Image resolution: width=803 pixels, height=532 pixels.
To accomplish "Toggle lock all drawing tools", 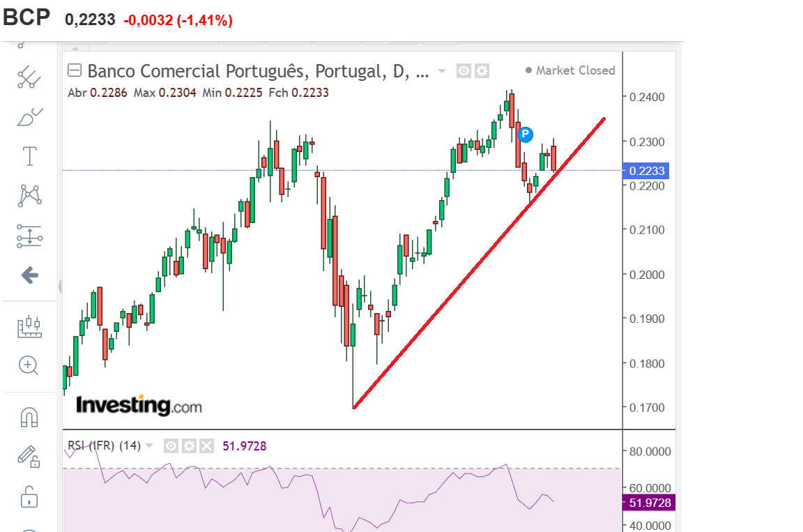I will (29, 496).
